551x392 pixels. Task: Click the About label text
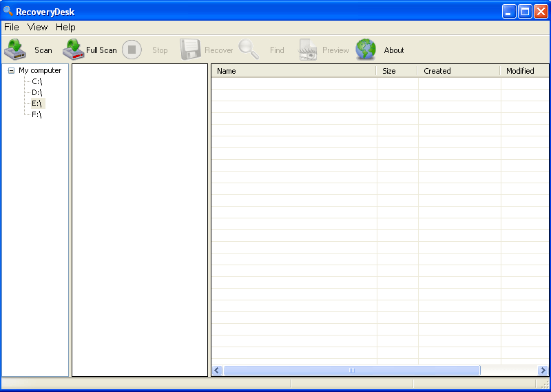point(394,50)
